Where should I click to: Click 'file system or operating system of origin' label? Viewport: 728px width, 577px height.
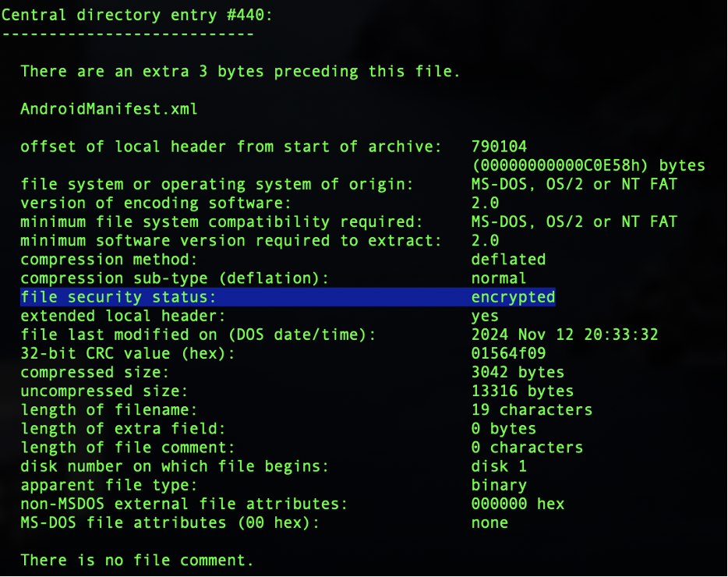[217, 185]
